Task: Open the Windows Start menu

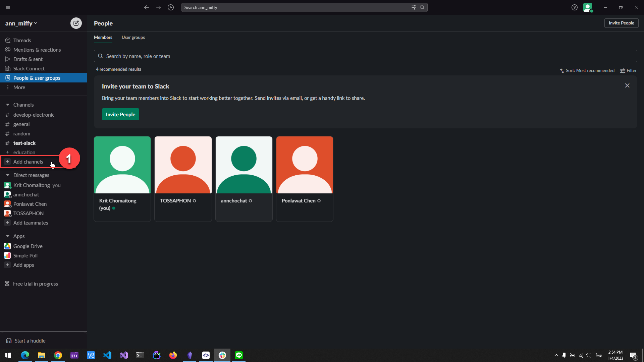Action: coord(8,355)
